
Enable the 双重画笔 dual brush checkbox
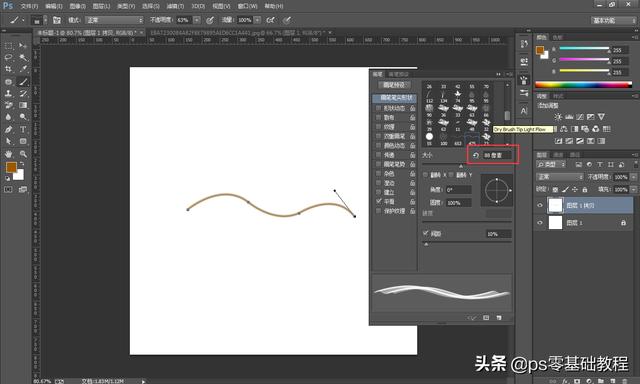click(378, 136)
